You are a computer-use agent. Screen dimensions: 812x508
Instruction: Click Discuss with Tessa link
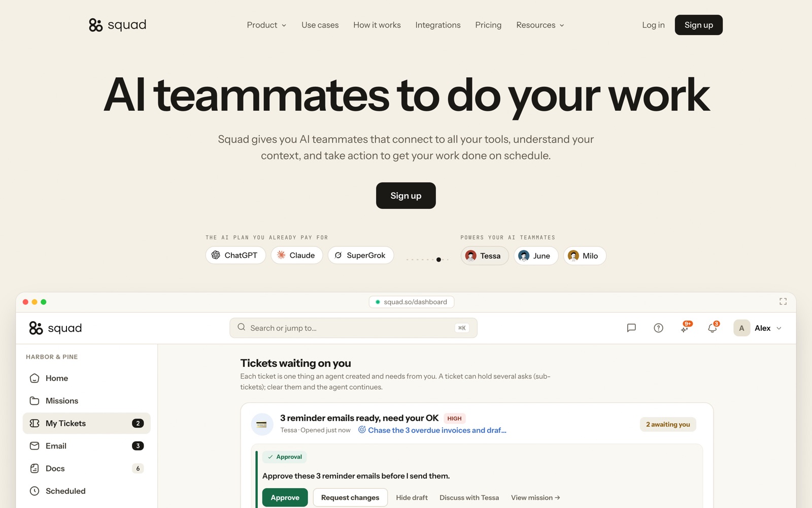pos(469,498)
